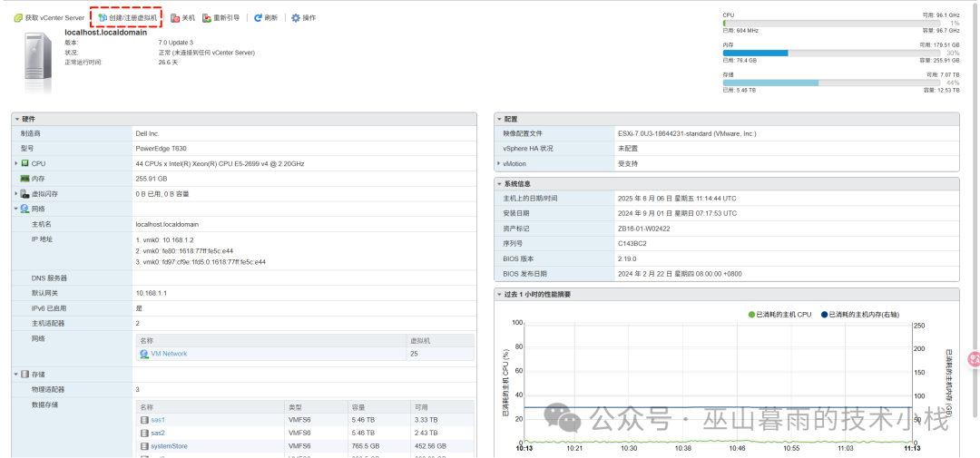Click the uptime value 26.6 天
Image resolution: width=980 pixels, height=458 pixels.
[168, 63]
